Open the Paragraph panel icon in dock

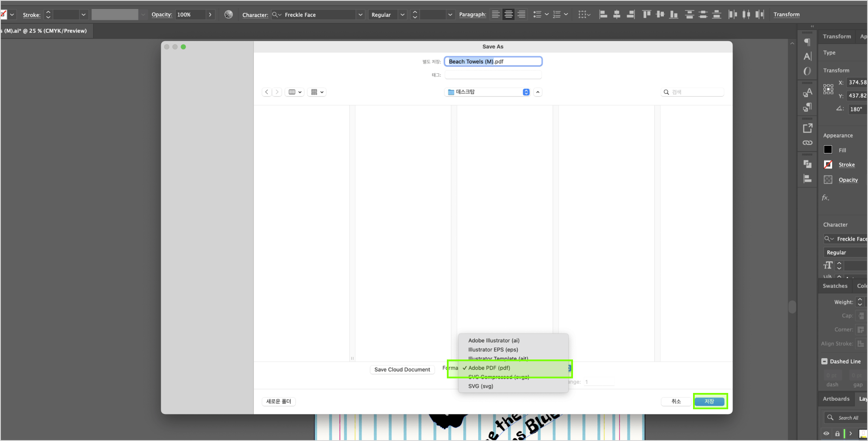click(807, 42)
